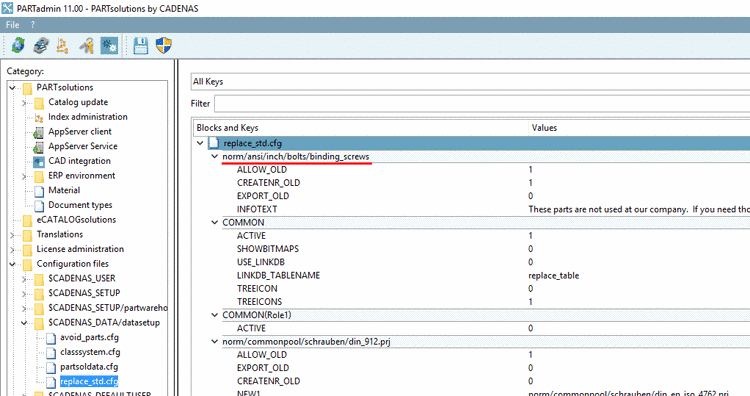Collapse the Configuration files node
Viewport: 750px width, 396px height.
pyautogui.click(x=12, y=264)
